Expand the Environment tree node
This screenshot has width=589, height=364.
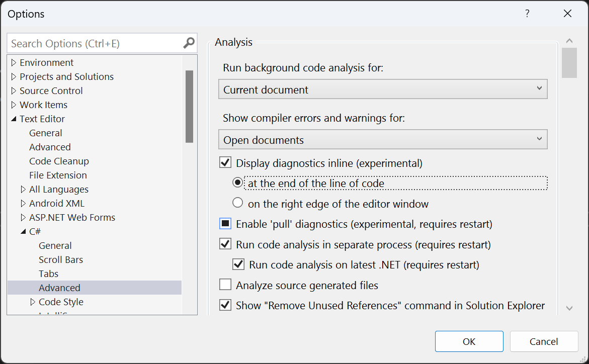13,62
